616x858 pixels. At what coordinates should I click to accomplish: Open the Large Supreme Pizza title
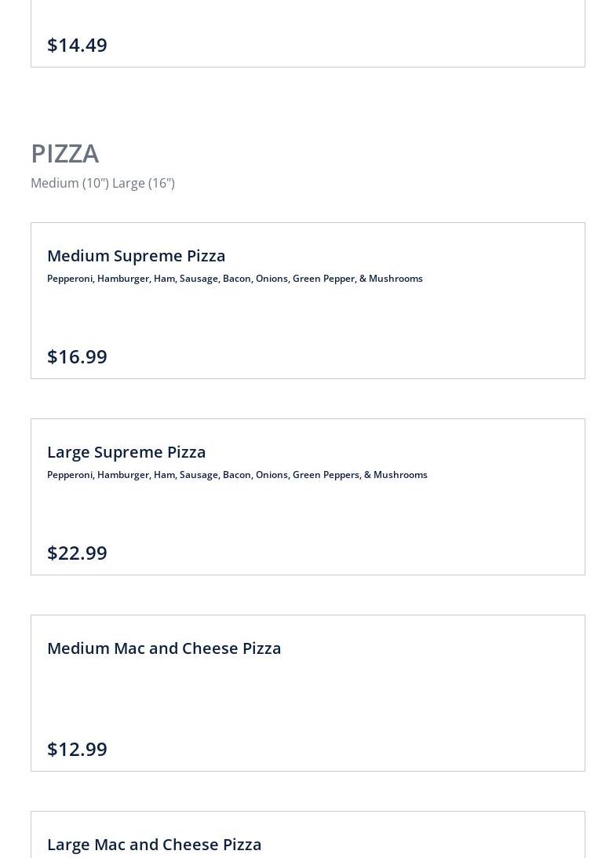point(126,452)
